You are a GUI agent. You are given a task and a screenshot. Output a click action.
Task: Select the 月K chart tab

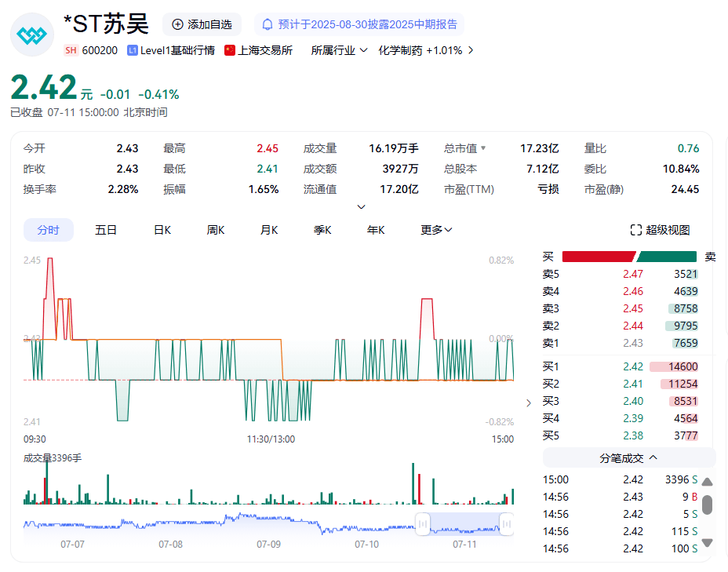(269, 230)
